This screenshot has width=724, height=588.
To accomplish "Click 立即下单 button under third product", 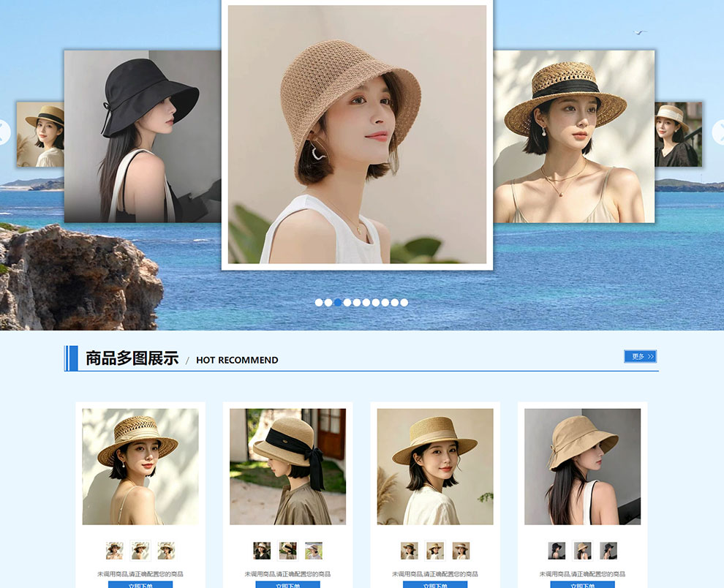I will [435, 585].
